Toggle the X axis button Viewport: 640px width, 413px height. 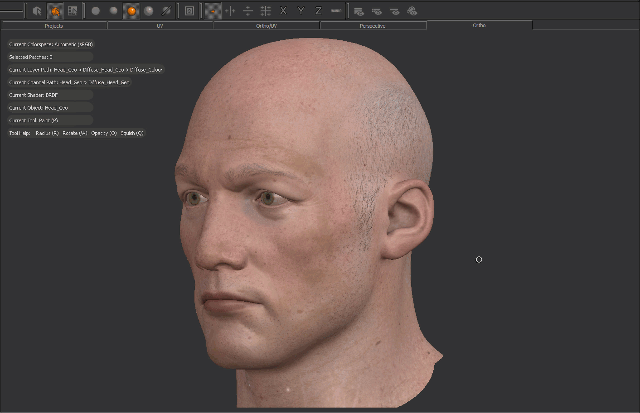[x=283, y=10]
